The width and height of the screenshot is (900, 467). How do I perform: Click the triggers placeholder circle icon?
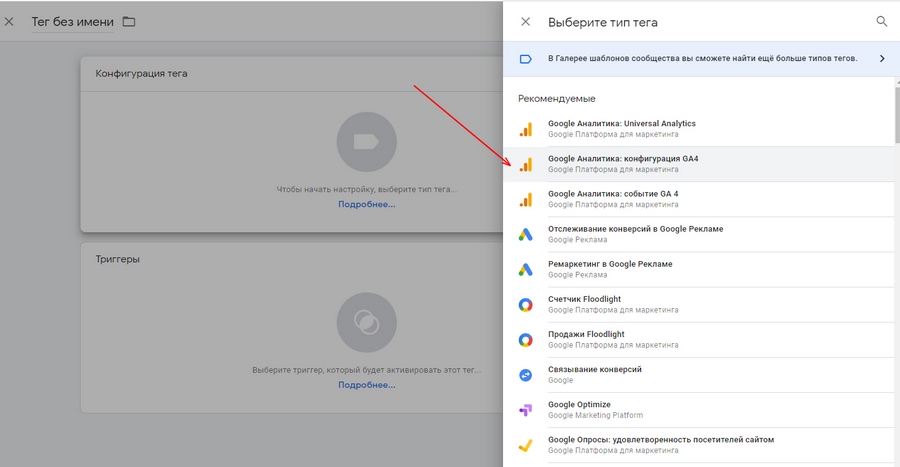click(366, 322)
